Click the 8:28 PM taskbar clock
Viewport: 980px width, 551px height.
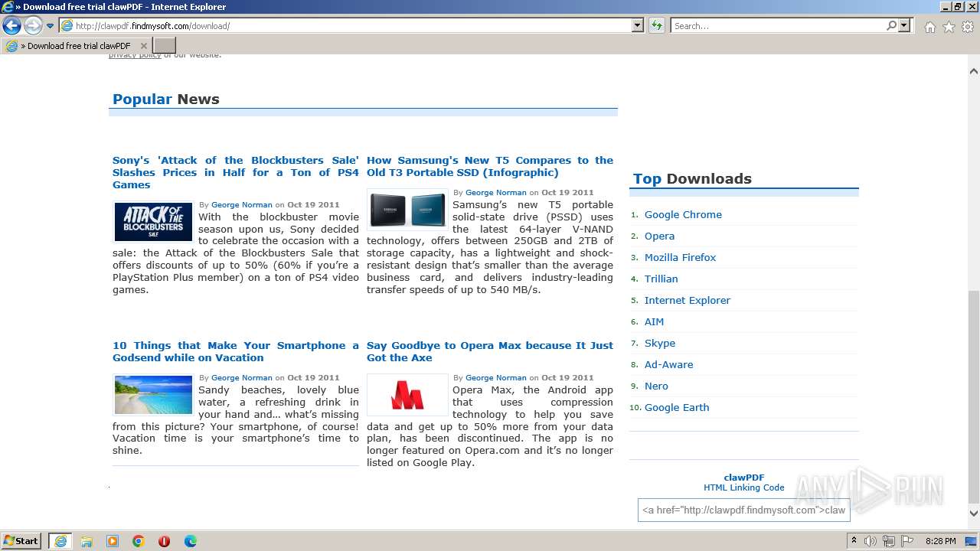tap(940, 541)
